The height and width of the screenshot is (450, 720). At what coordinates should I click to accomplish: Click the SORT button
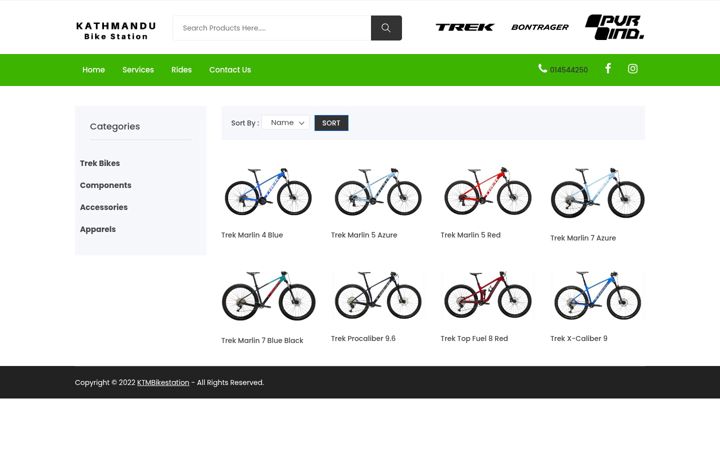click(x=331, y=123)
